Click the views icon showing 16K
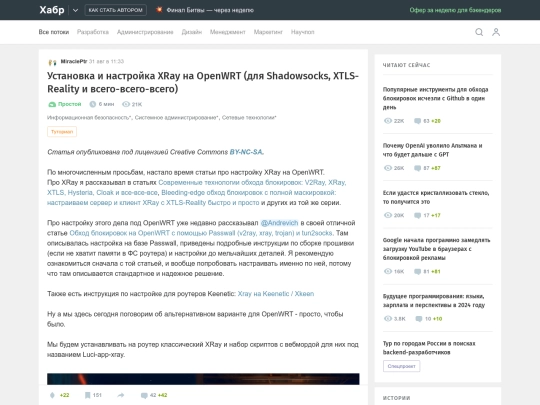The image size is (540, 405). 388,271
